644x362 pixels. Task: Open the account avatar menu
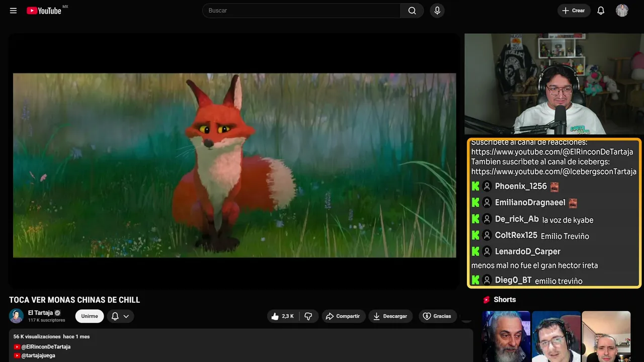pos(622,11)
